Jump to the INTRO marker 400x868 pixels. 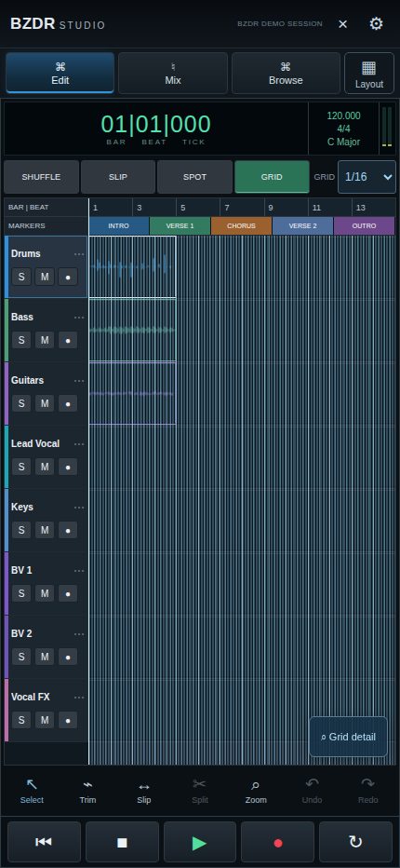point(119,226)
